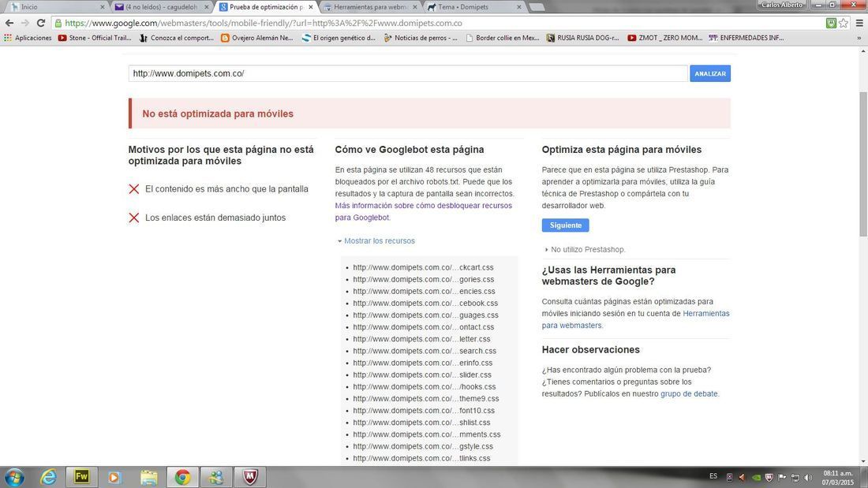Select the ...gstyle.css resource entry

pos(423,446)
